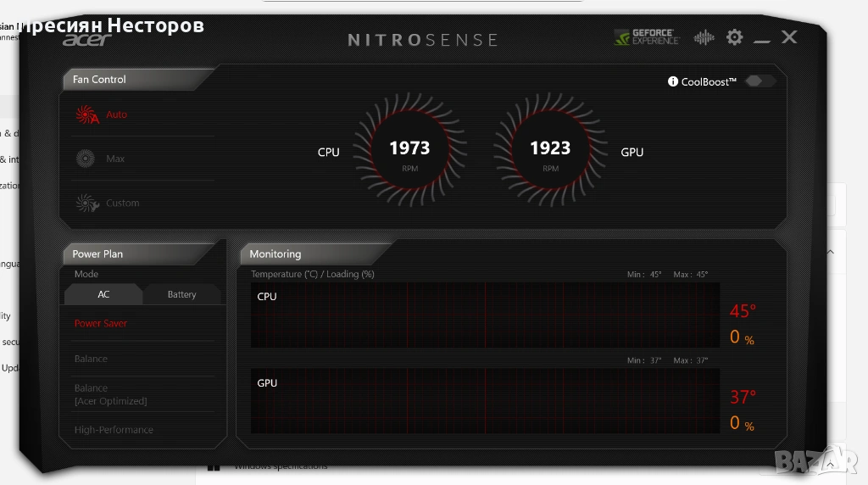
Task: Click the CoolBoost info icon
Action: (x=673, y=81)
